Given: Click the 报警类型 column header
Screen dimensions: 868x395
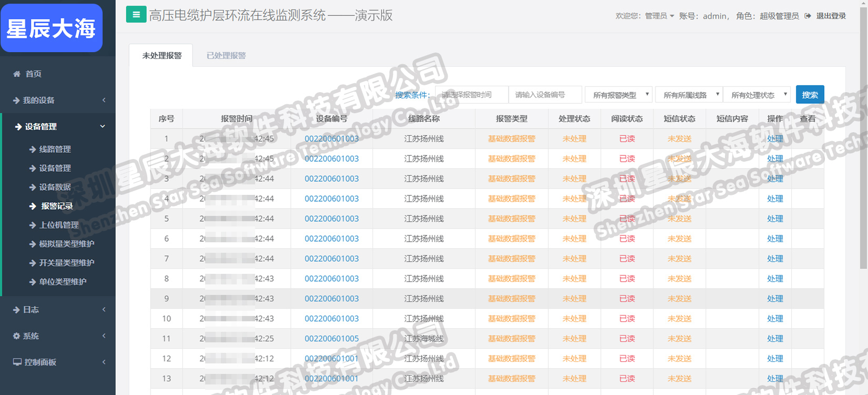Looking at the screenshot, I should pos(511,119).
